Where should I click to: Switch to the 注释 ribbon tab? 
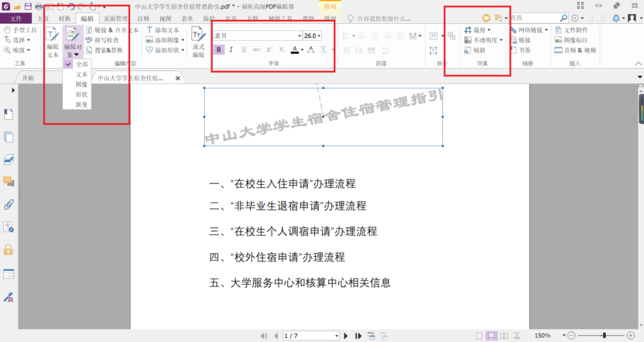click(x=143, y=19)
